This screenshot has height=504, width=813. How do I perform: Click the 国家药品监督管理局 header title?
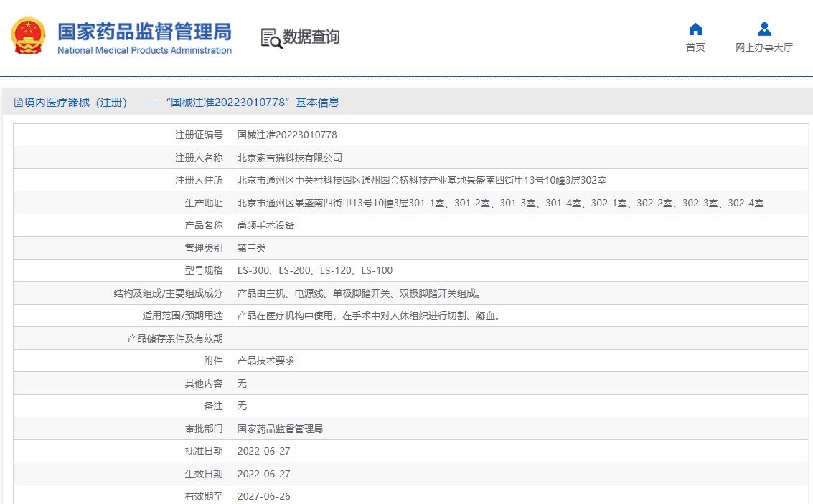coord(144,31)
